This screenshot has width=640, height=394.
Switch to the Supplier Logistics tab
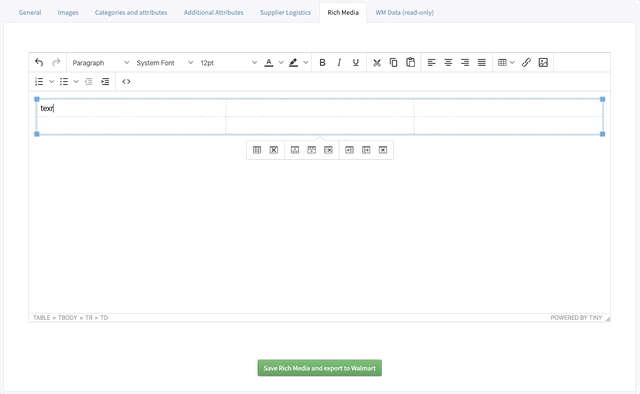tap(285, 13)
